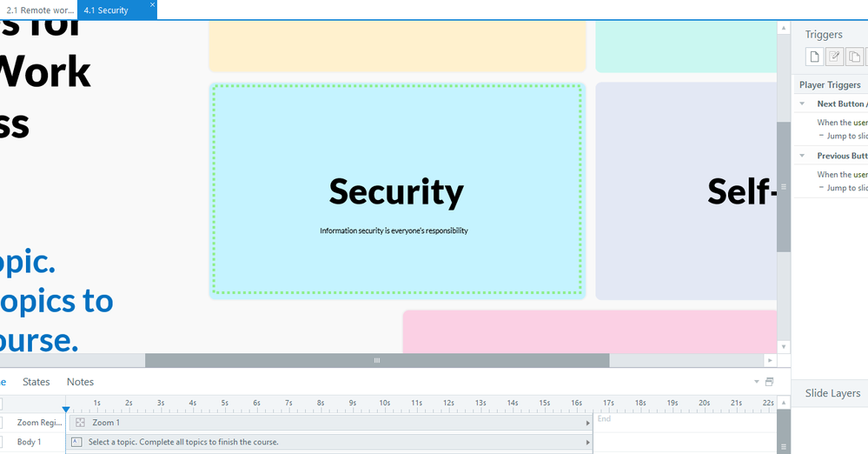Click the timeline scroll up arrow

(x=784, y=403)
